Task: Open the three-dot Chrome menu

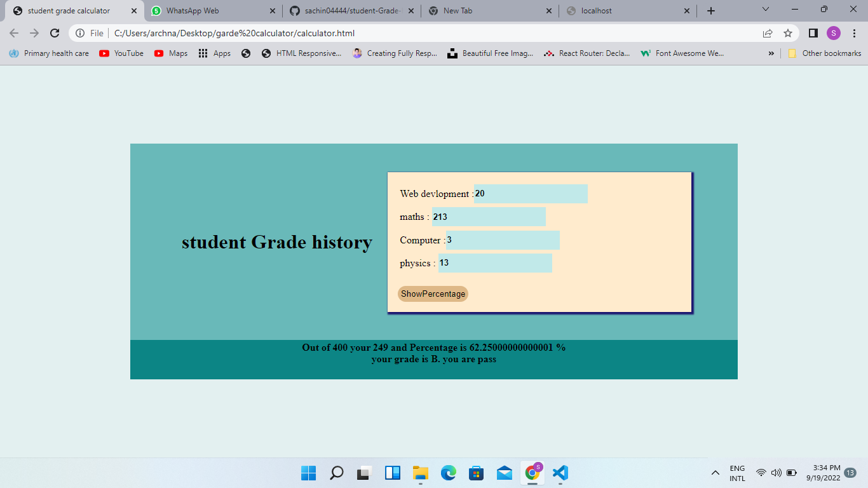Action: coord(854,32)
